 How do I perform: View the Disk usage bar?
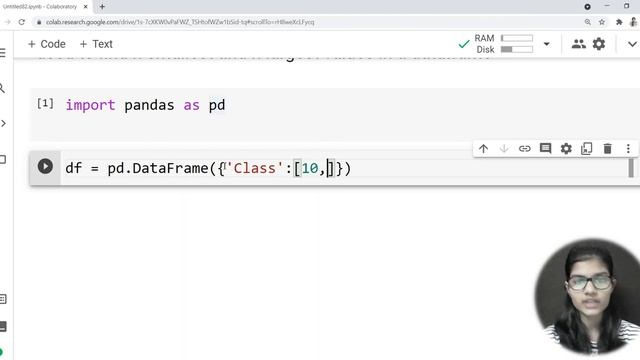(517, 49)
